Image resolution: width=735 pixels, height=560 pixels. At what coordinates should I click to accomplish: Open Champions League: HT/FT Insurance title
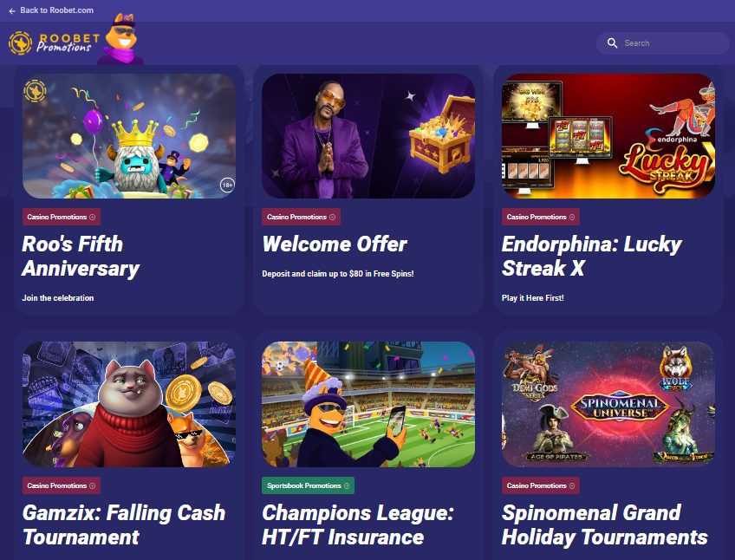click(358, 524)
